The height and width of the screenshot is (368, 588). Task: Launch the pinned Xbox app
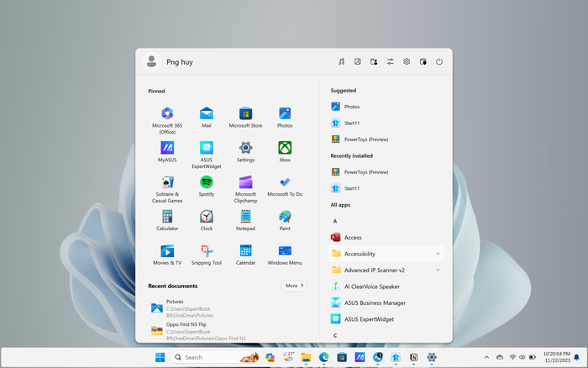285,151
